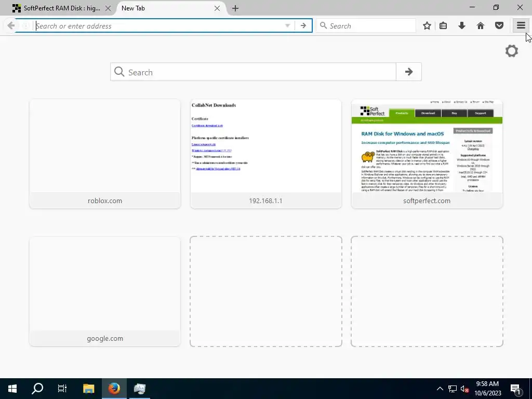Open a new tab with plus button
This screenshot has height=399, width=532.
tap(235, 8)
